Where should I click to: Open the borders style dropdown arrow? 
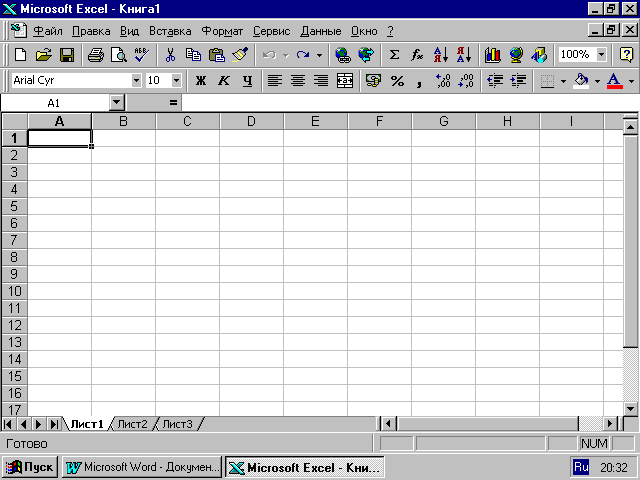tap(564, 80)
